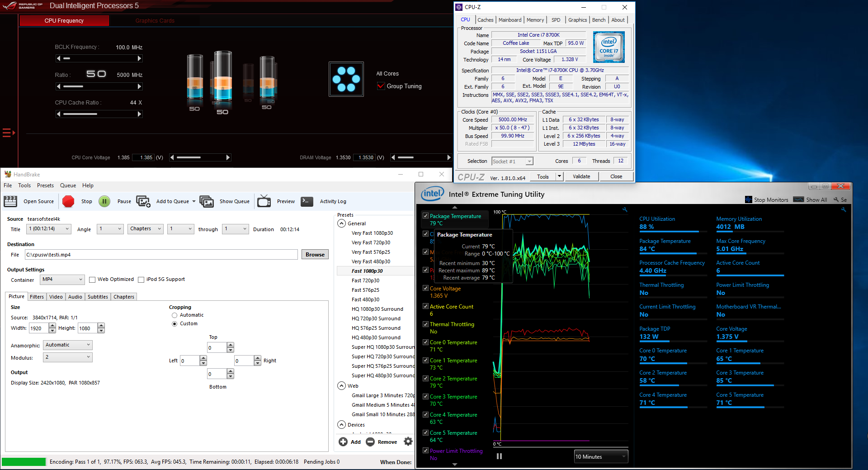
Task: Open the Title dropdown in HandBrake
Action: click(49, 229)
